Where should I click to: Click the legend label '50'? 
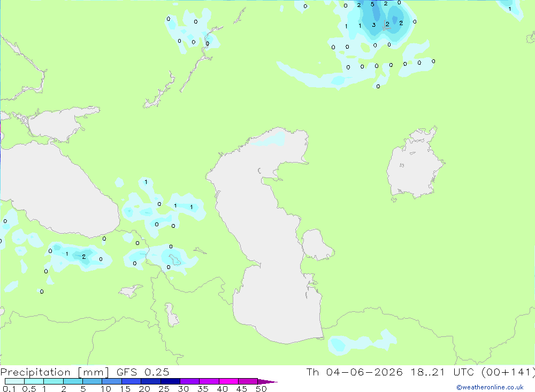tap(261, 389)
